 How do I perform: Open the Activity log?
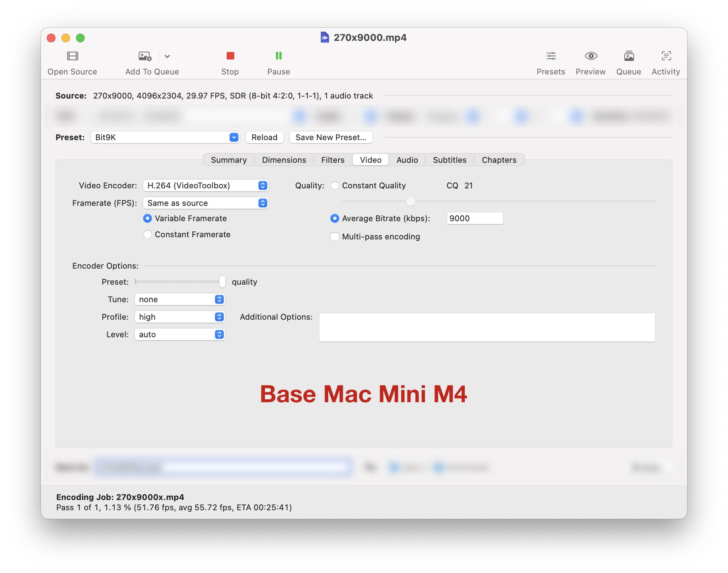point(666,56)
